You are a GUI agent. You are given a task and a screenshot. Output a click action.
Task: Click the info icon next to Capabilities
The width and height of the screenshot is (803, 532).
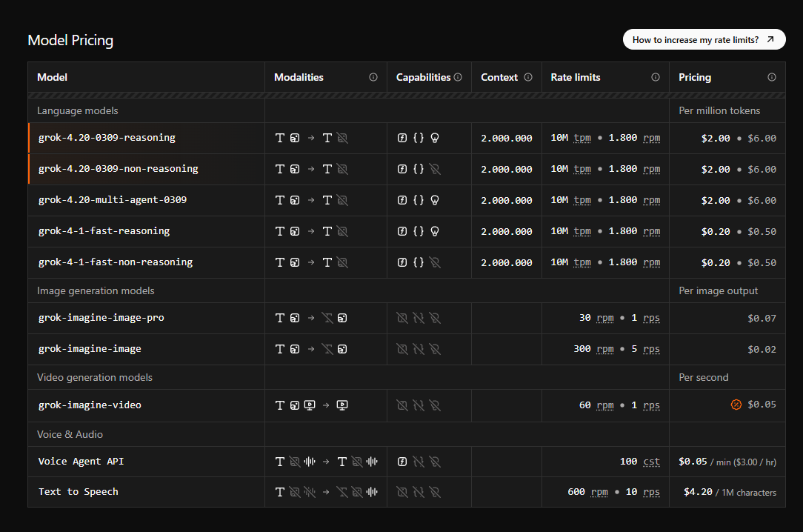[x=458, y=77]
